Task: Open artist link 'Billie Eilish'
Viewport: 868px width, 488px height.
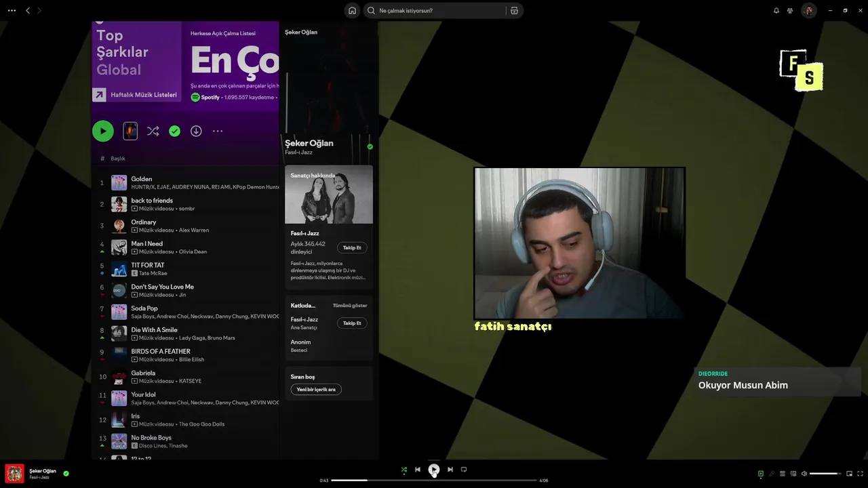Action: (x=191, y=360)
